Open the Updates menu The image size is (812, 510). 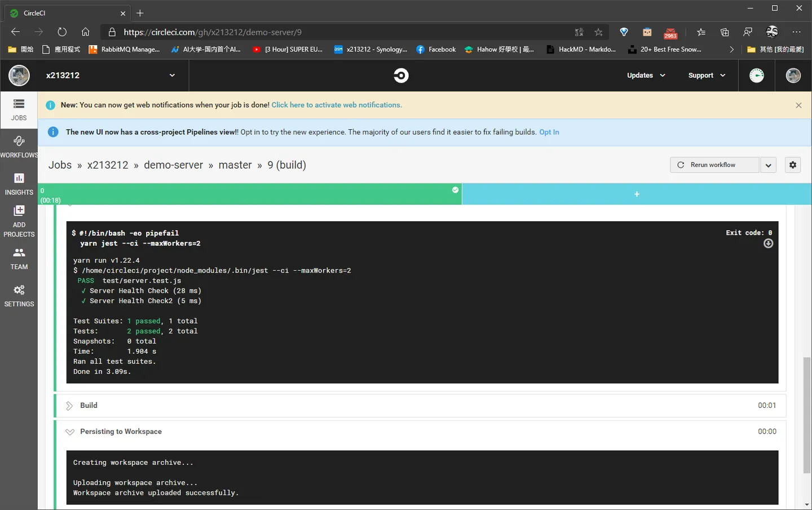(x=646, y=75)
